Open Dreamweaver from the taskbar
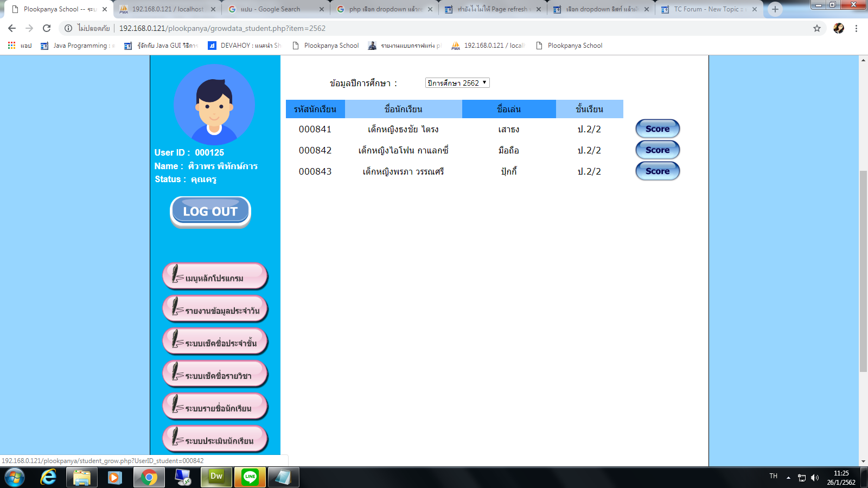Screen dimensions: 868x488 coord(216,477)
